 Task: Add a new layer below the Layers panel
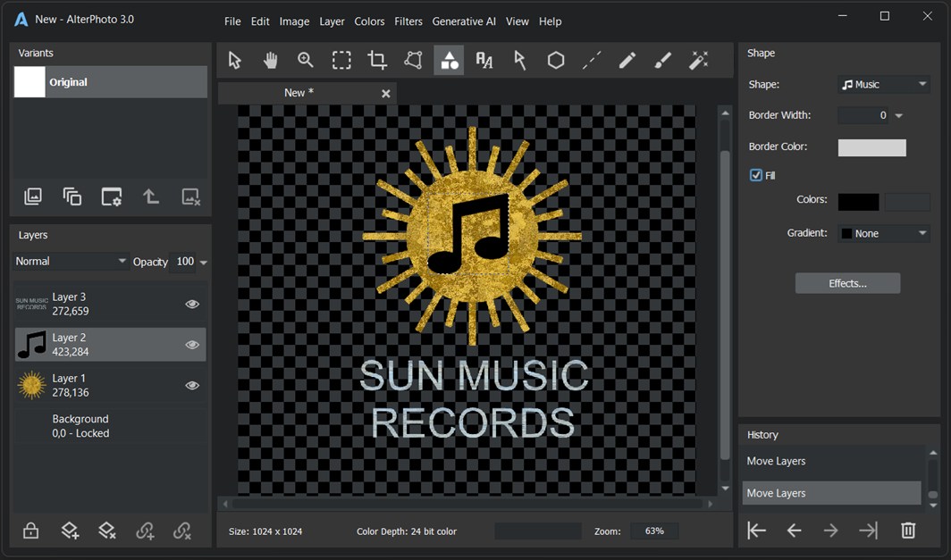pos(70,530)
